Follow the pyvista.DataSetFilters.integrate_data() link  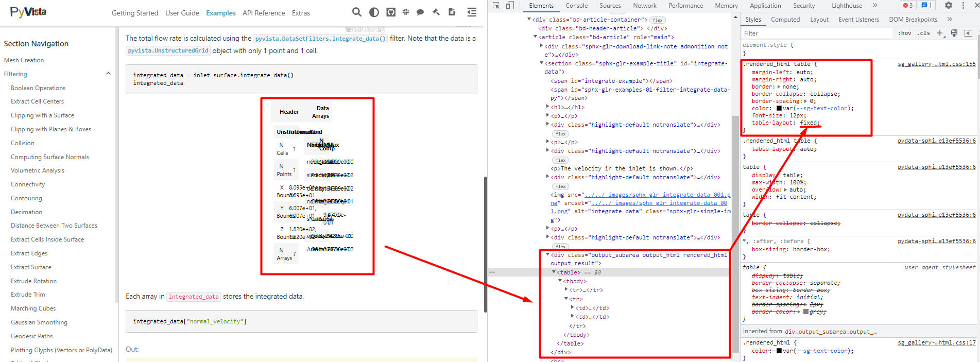tap(320, 39)
